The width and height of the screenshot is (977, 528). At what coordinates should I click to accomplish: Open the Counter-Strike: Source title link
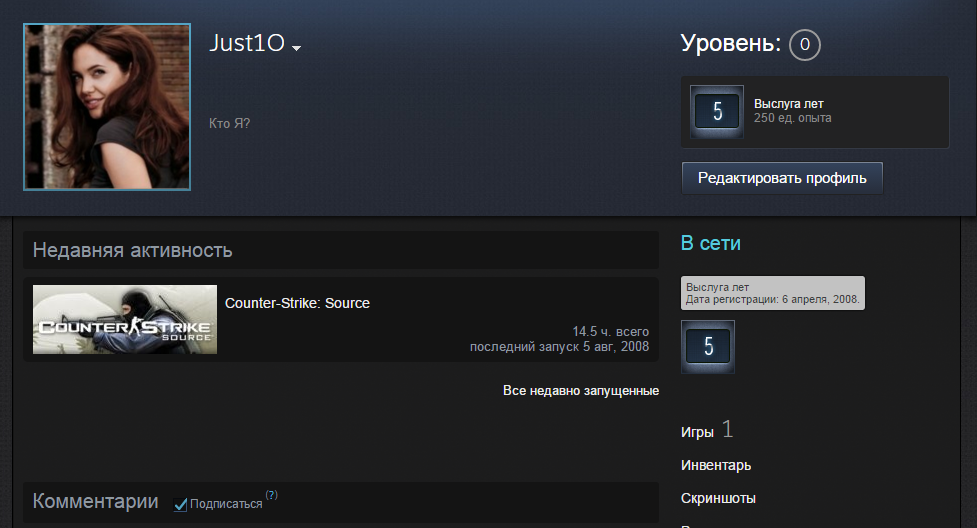point(297,303)
